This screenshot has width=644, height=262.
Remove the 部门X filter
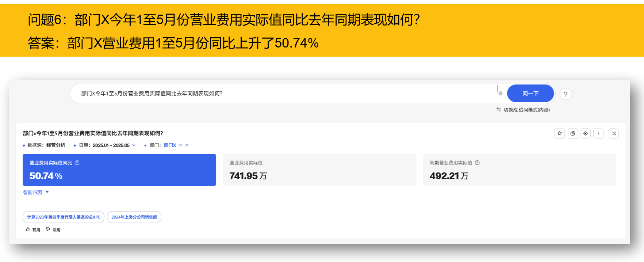pyautogui.click(x=187, y=145)
